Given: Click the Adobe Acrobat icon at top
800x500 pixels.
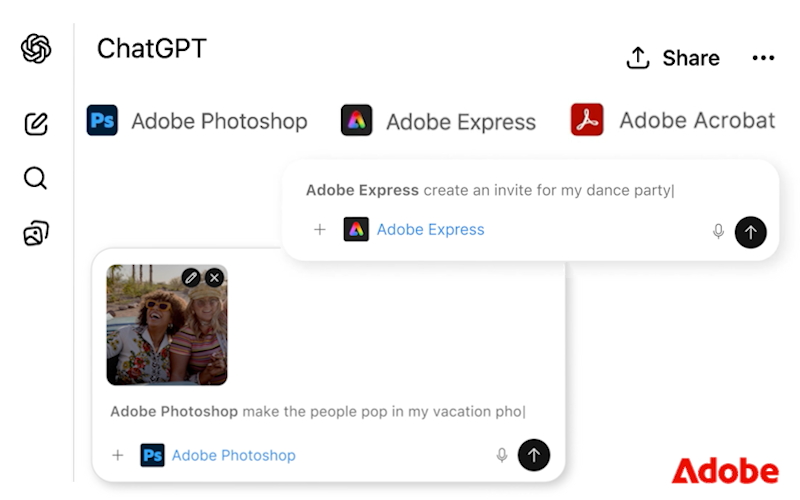Looking at the screenshot, I should [587, 120].
